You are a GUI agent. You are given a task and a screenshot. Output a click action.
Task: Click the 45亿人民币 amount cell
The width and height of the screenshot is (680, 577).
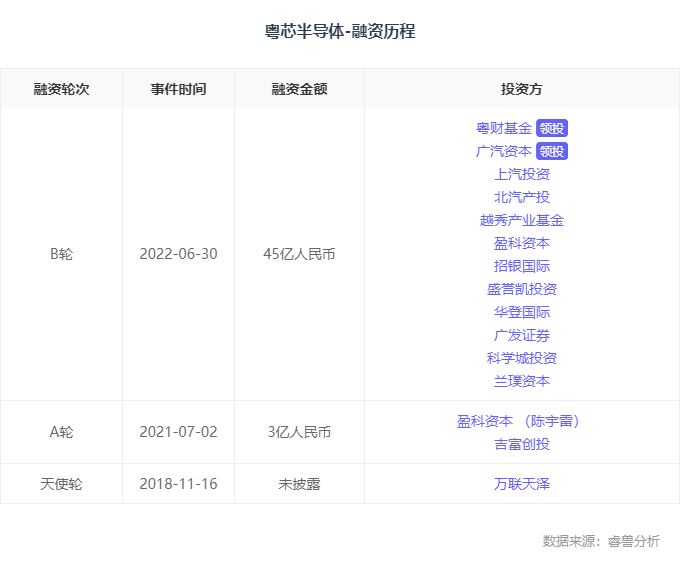coord(300,254)
